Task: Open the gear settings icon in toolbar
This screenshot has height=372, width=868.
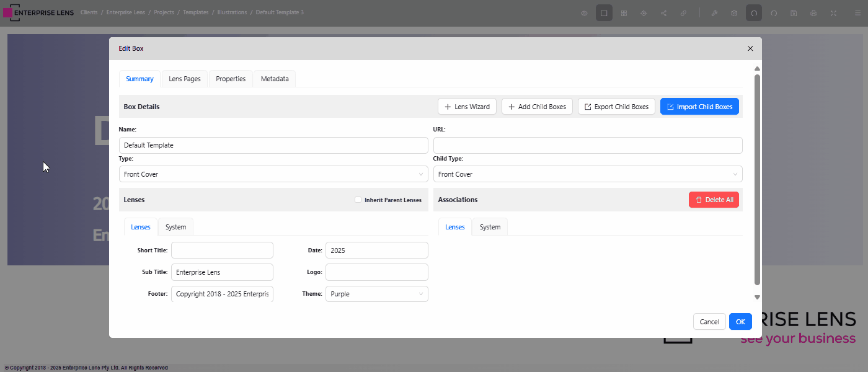Action: point(734,13)
